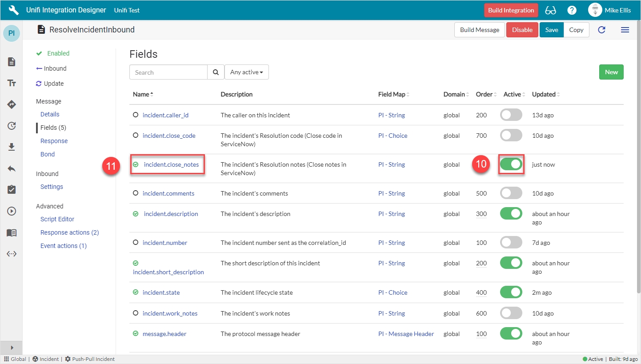Click the play circle sidebar icon
This screenshot has width=641, height=364.
pyautogui.click(x=12, y=211)
